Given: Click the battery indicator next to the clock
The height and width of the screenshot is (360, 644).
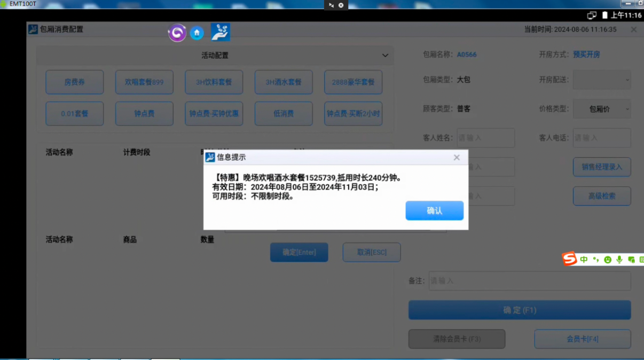Looking at the screenshot, I should pos(606,15).
